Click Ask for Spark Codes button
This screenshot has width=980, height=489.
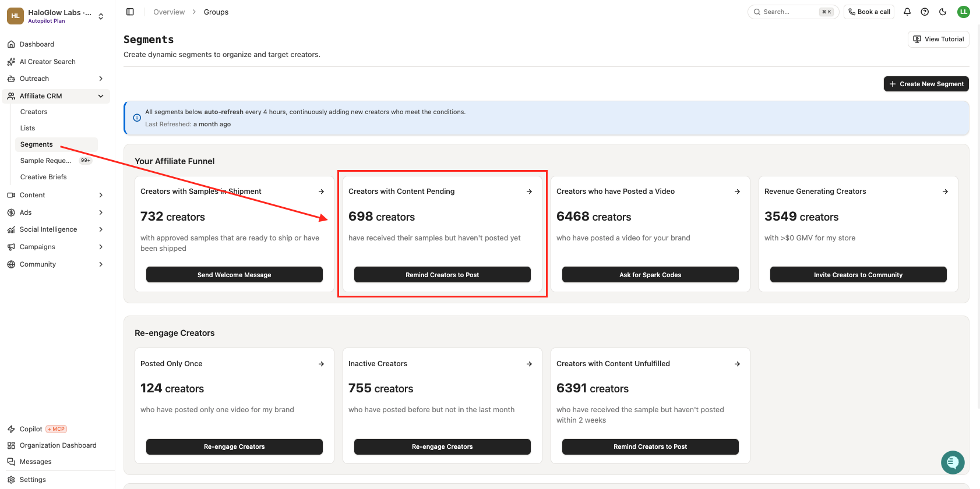pyautogui.click(x=650, y=275)
